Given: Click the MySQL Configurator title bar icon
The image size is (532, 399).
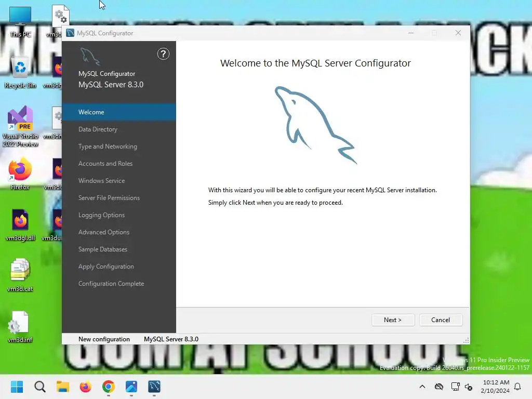Looking at the screenshot, I should pyautogui.click(x=70, y=33).
